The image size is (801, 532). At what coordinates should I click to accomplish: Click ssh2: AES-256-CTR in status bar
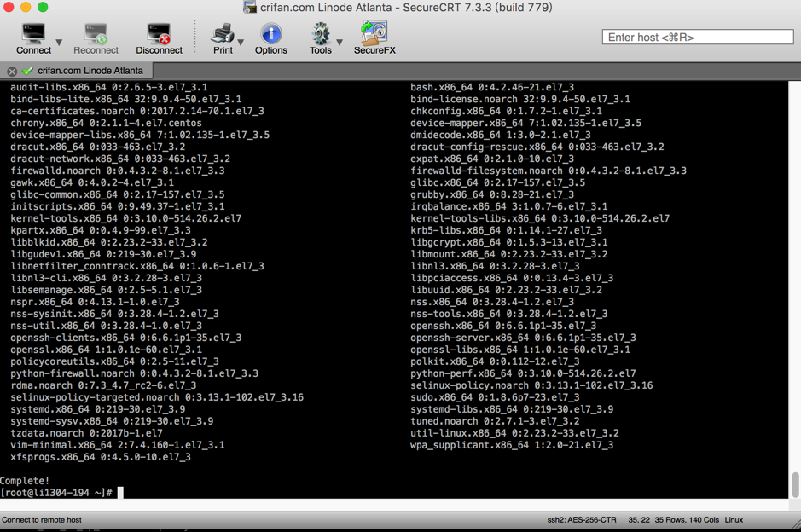point(582,520)
